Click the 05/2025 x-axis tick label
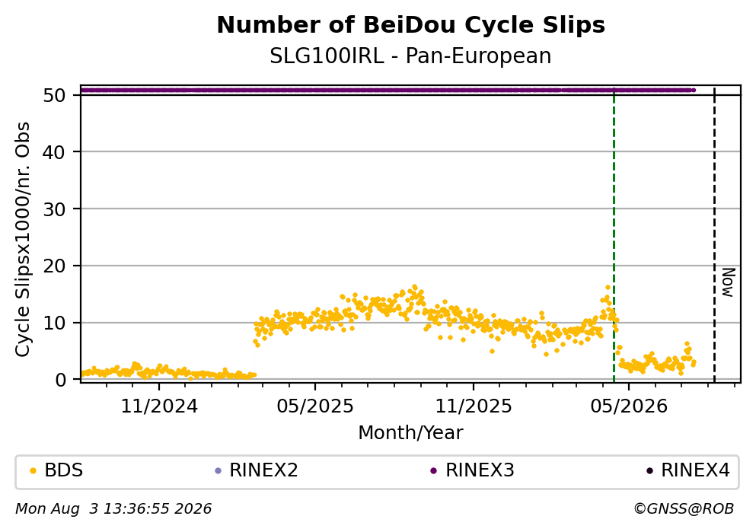756x532 pixels. click(315, 406)
